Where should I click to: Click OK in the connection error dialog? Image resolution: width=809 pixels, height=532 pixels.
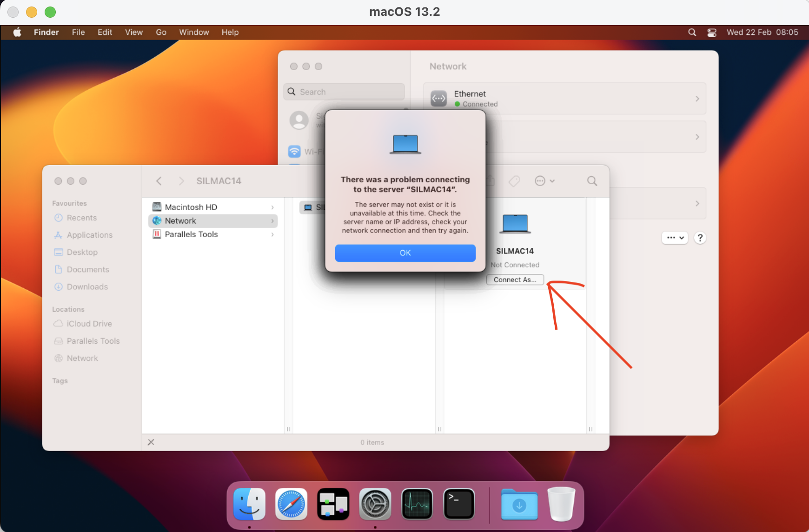pos(405,253)
